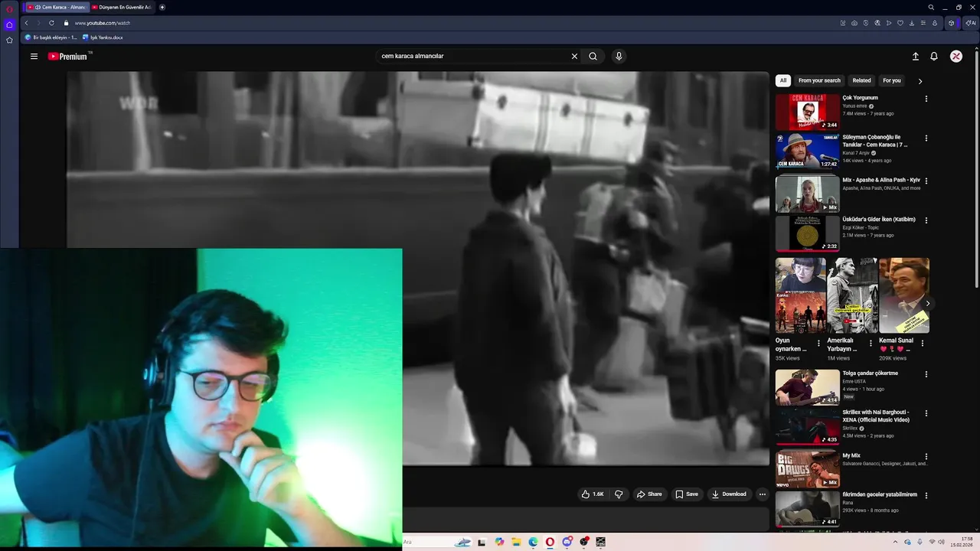Open the My Mix playlist title
Viewport: 980px width, 551px height.
(852, 455)
